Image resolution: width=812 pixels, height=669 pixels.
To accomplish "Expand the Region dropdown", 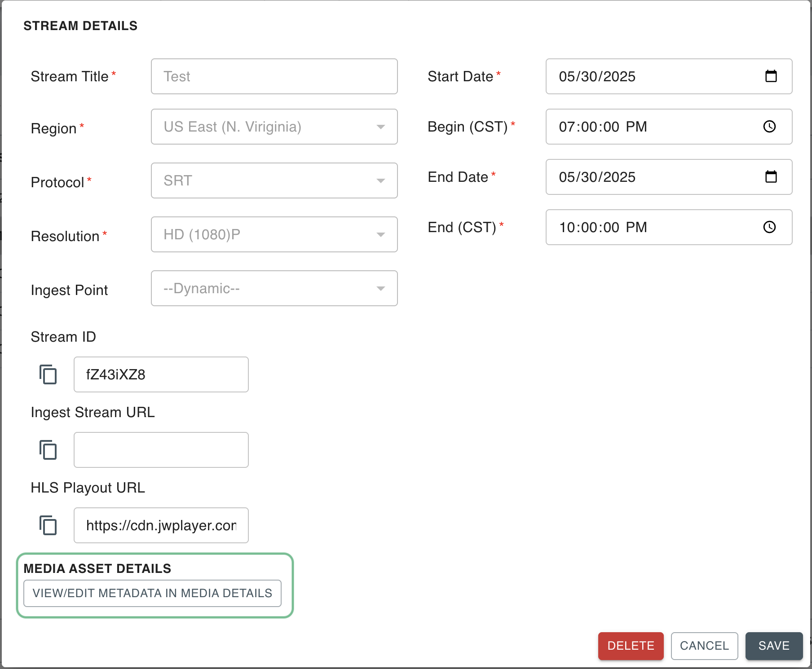I will 380,127.
